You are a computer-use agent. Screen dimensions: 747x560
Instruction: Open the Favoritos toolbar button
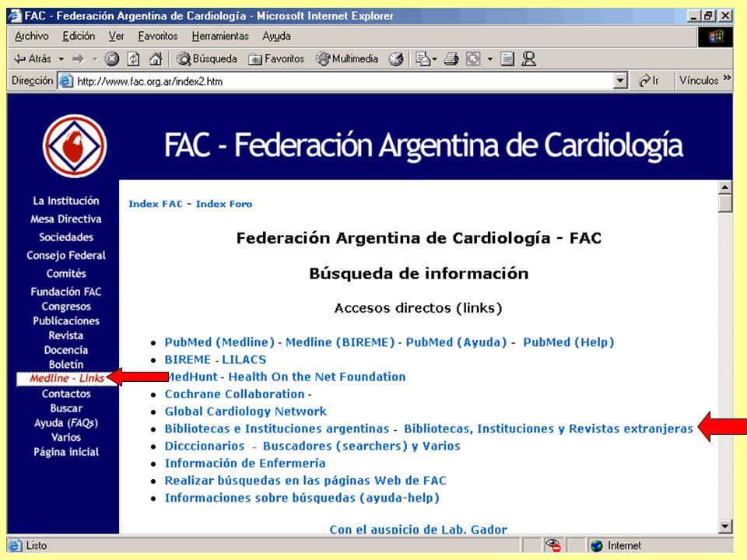click(x=276, y=59)
